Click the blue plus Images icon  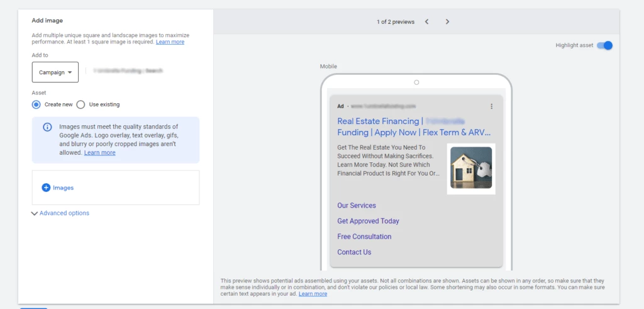click(x=46, y=188)
